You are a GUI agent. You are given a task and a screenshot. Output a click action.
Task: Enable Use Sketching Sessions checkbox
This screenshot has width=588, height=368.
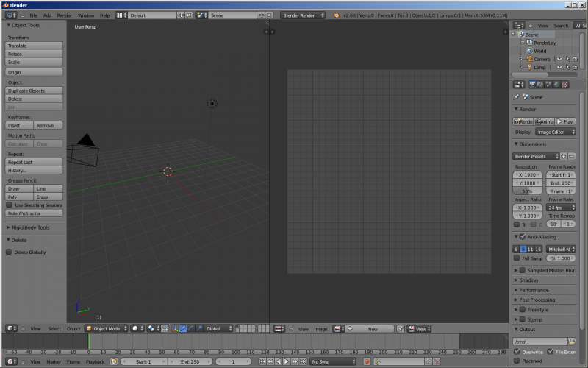[x=10, y=205]
